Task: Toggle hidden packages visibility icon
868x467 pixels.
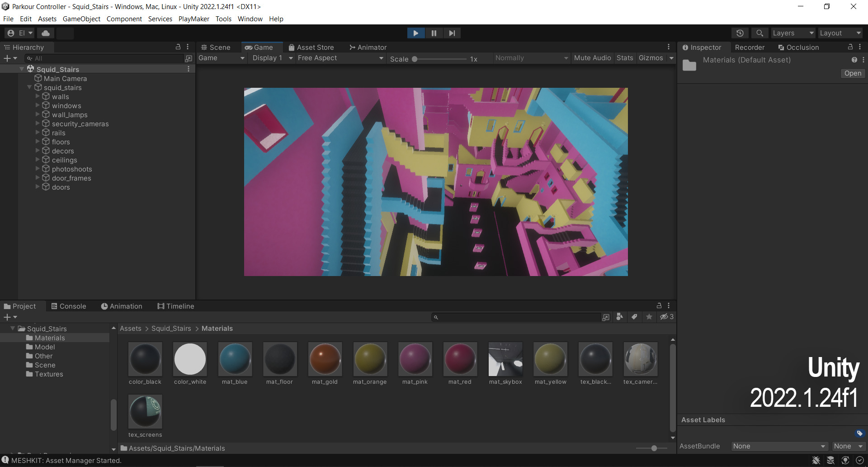Action: click(667, 317)
